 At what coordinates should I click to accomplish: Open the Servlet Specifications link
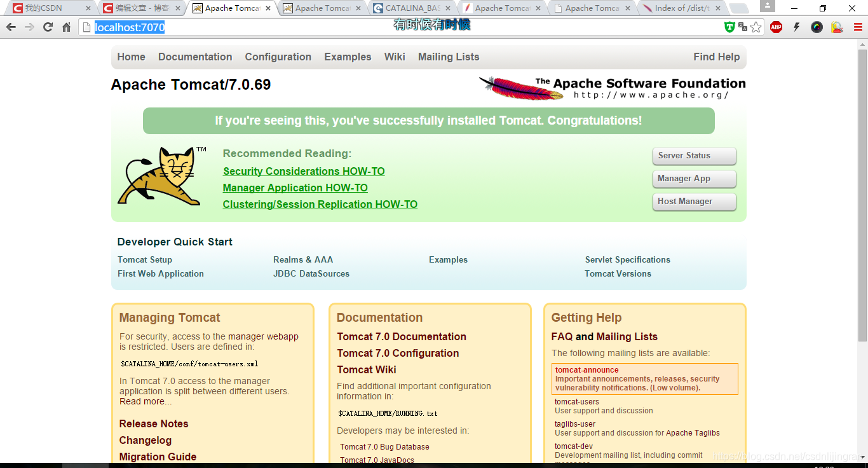(x=628, y=259)
